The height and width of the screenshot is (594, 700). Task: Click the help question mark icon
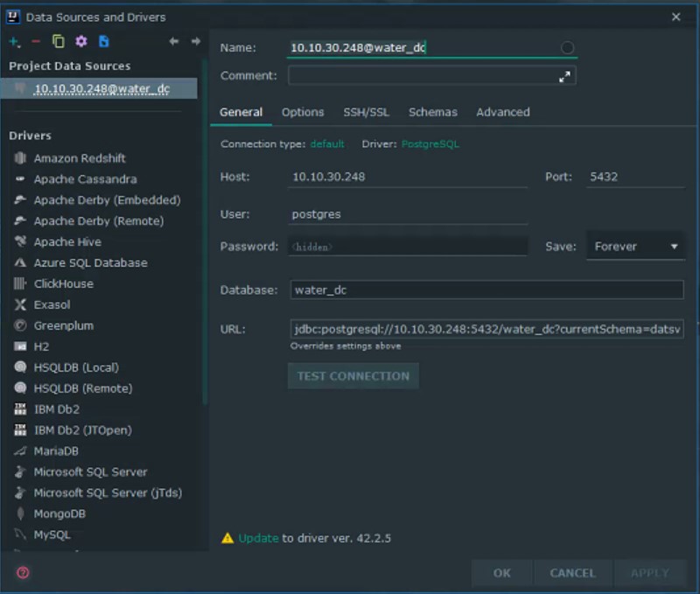pos(23,572)
